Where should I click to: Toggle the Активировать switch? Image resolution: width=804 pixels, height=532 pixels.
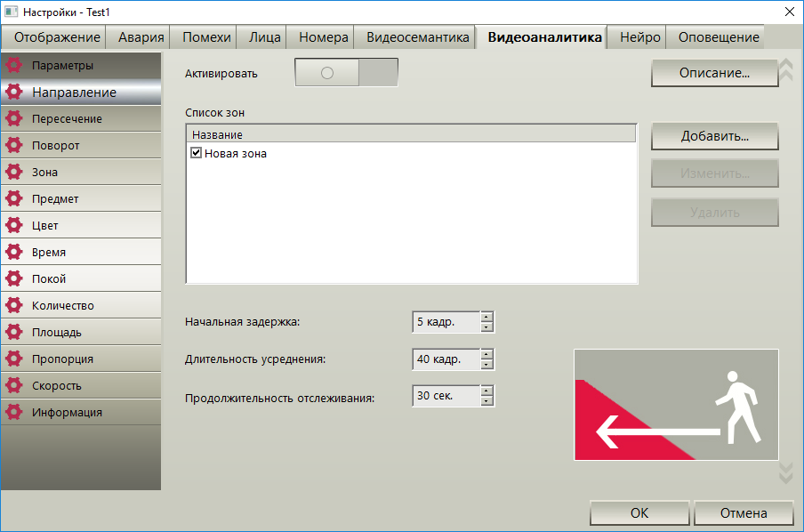pyautogui.click(x=346, y=72)
